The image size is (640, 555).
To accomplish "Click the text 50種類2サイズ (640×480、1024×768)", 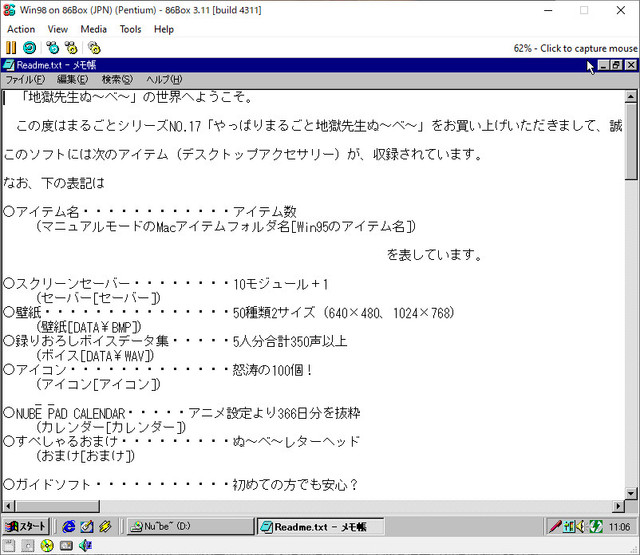I will click(x=343, y=313).
